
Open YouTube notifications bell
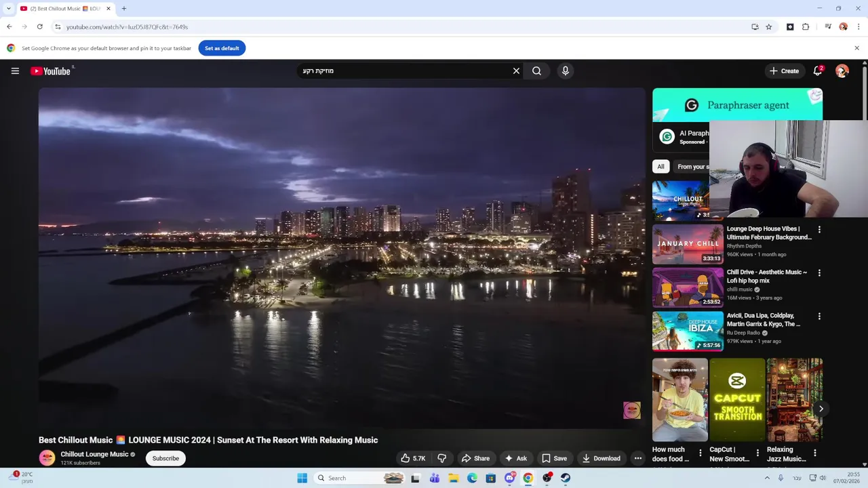pos(818,70)
